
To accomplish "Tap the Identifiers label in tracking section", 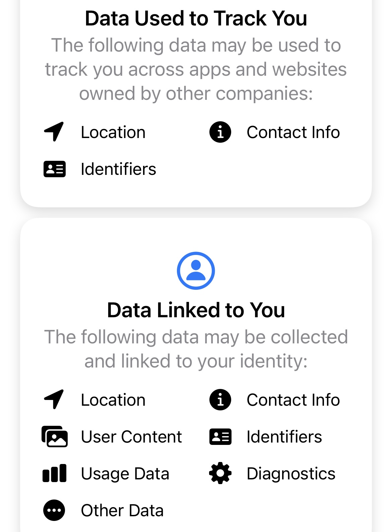I will pyautogui.click(x=118, y=169).
